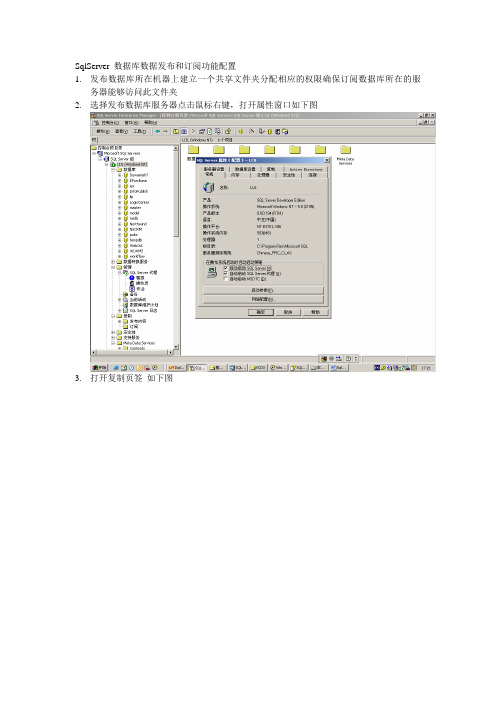Viewport: 496px width, 702px height.
Task: Click the tree pane vertical scrollbar down arrow
Action: pos(176,347)
